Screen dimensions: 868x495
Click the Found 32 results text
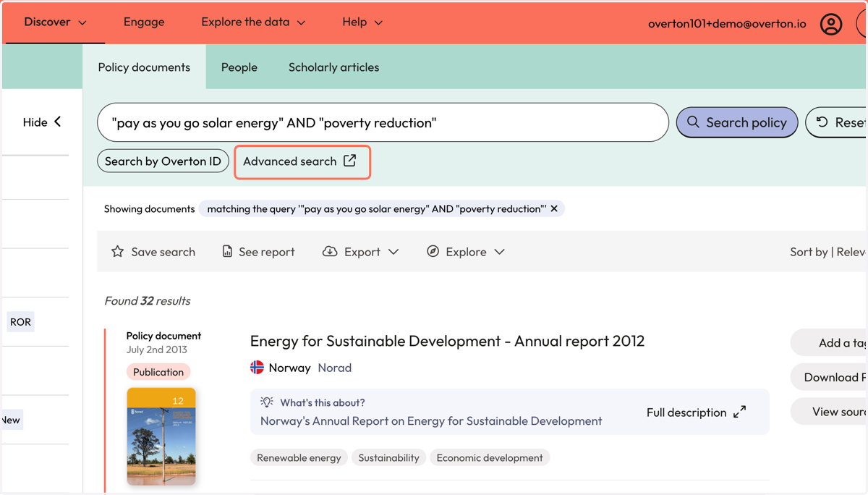click(148, 300)
